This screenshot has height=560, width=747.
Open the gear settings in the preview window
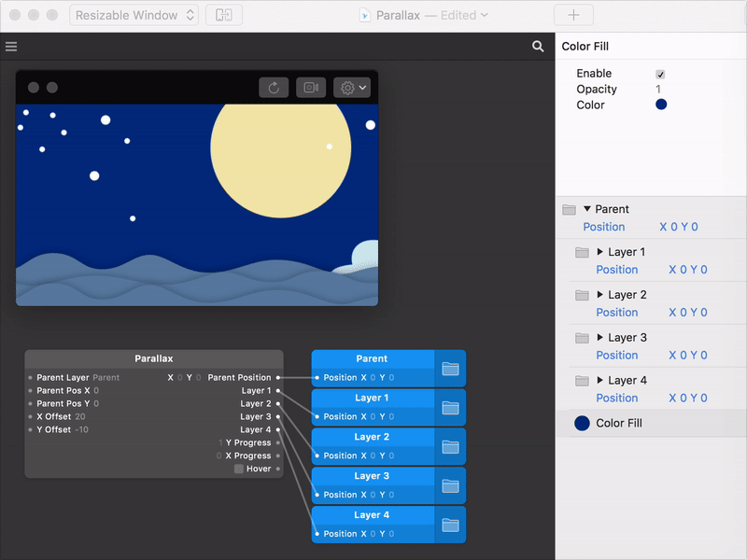(346, 87)
